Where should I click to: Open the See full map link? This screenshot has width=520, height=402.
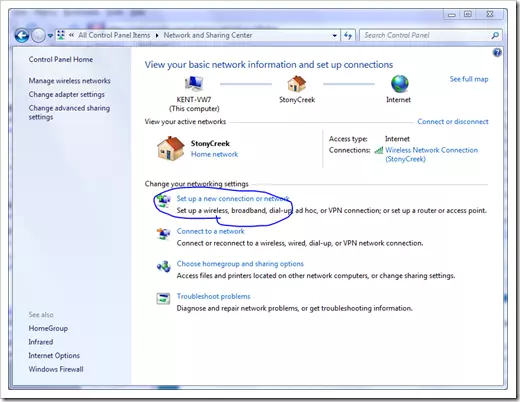tap(469, 79)
